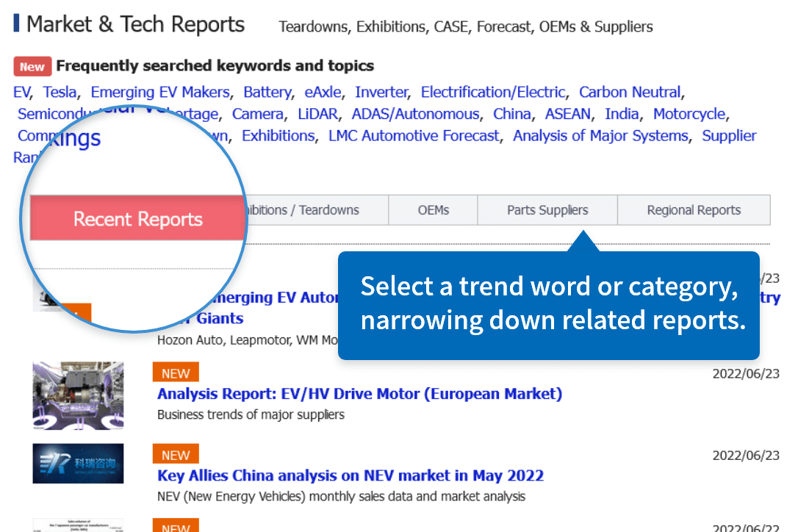This screenshot has height=532, width=798.
Task: Open the Recent Reports tab
Action: coord(138,218)
